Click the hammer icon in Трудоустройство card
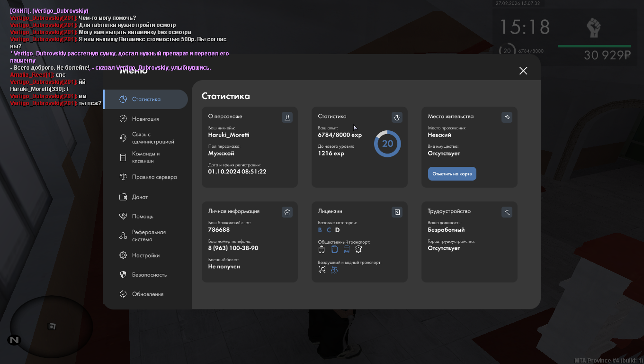This screenshot has height=364, width=644. [x=507, y=212]
